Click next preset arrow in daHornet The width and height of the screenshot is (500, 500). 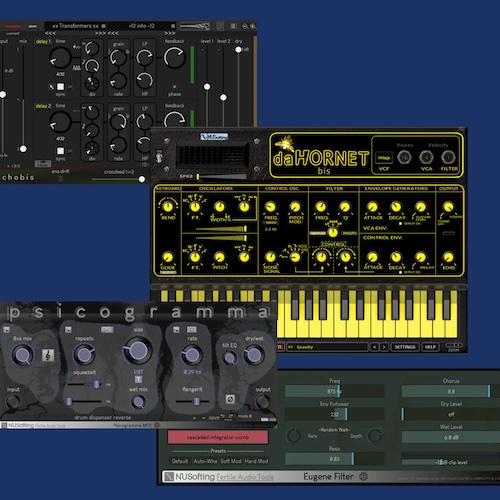[384, 347]
